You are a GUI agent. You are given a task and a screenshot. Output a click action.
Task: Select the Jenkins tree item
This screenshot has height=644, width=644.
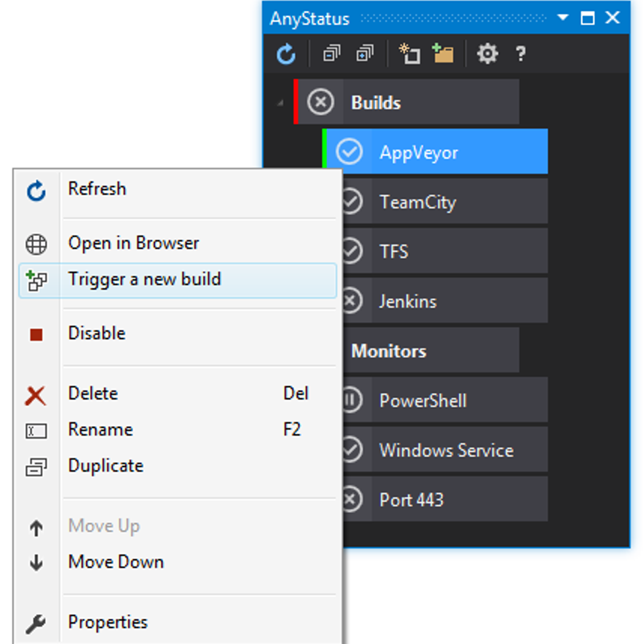pyautogui.click(x=445, y=301)
